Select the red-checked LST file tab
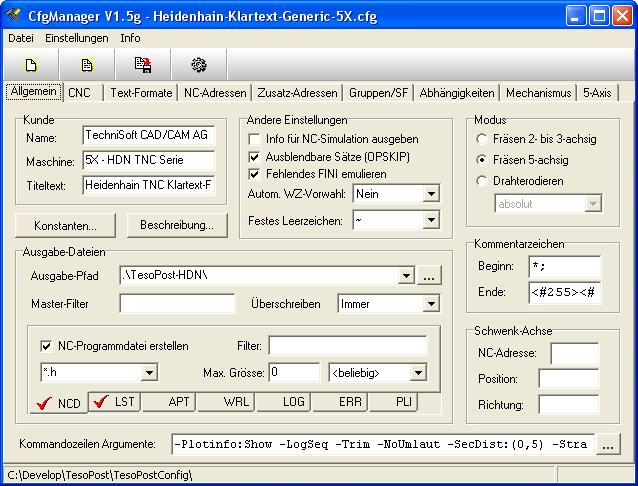The width and height of the screenshot is (638, 486). point(114,402)
